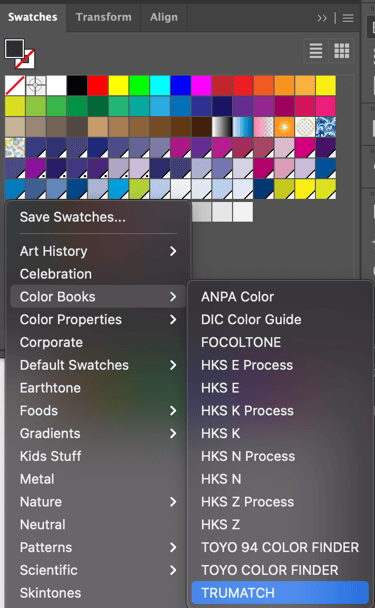Select the cyan swatch in first row
375x608 pixels.
[x=160, y=85]
